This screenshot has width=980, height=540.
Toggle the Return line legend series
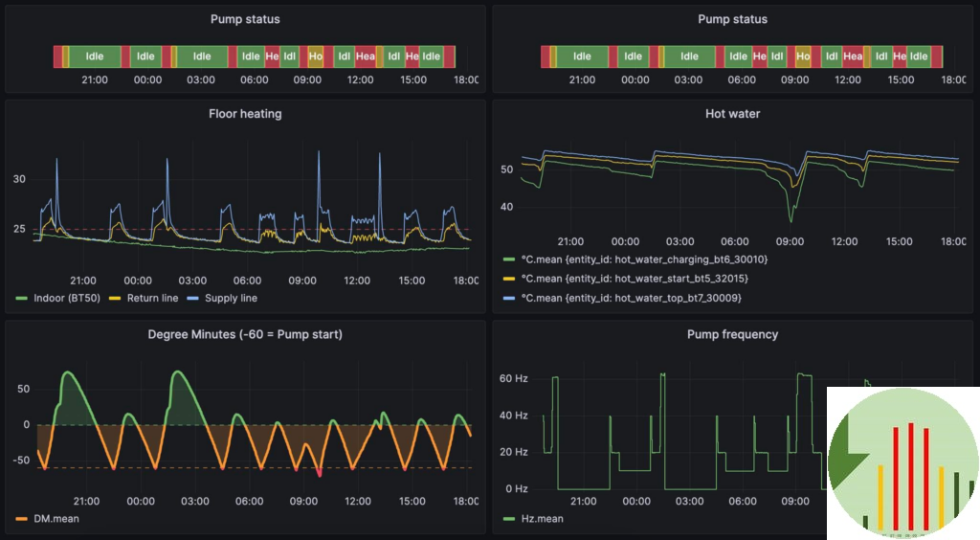point(152,298)
